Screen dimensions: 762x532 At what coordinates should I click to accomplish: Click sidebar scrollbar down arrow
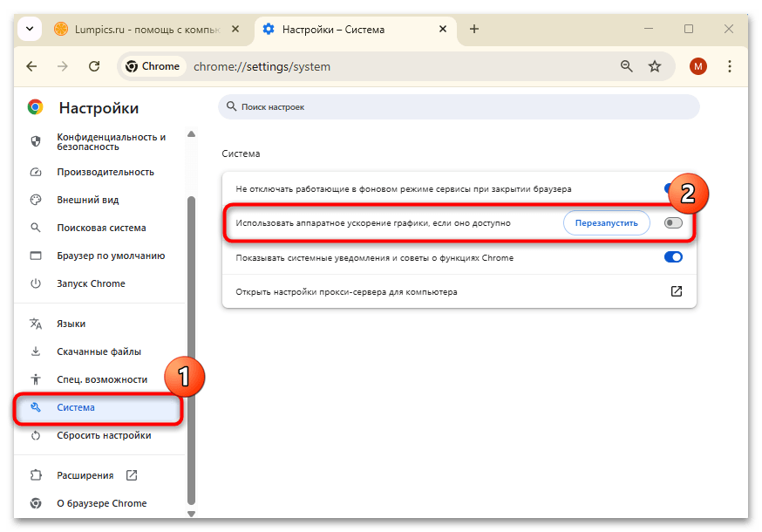(192, 514)
